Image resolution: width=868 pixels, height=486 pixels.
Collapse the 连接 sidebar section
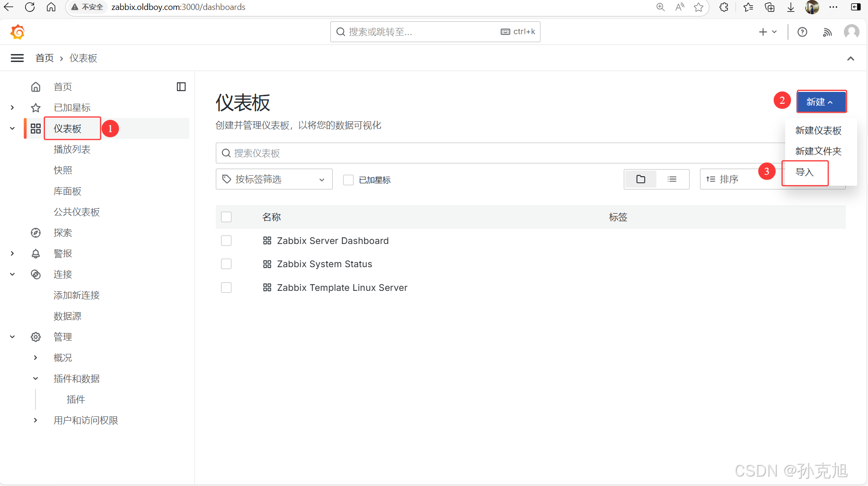coord(12,274)
